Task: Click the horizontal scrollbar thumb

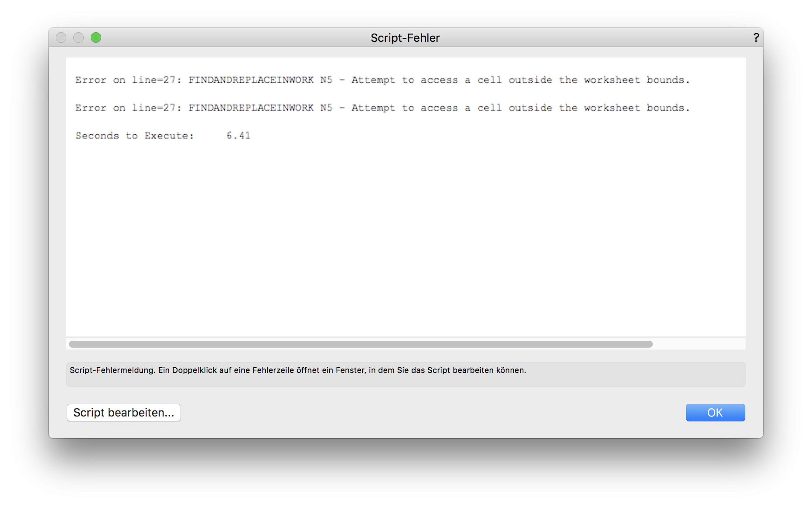Action: pos(360,344)
